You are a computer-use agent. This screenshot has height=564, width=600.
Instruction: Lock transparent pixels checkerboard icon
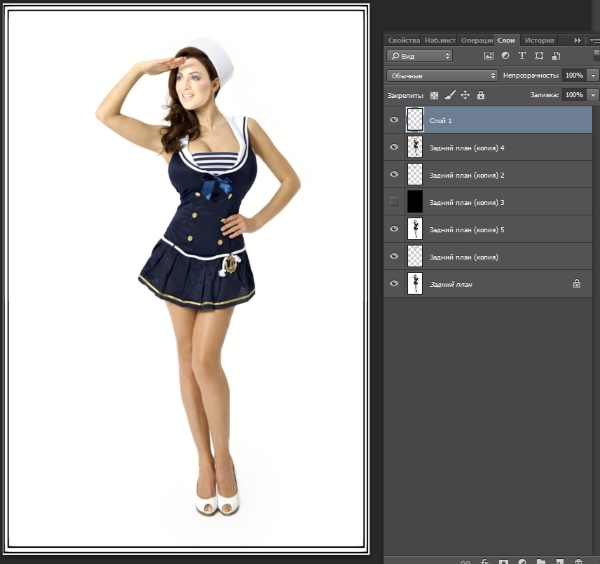(x=434, y=95)
